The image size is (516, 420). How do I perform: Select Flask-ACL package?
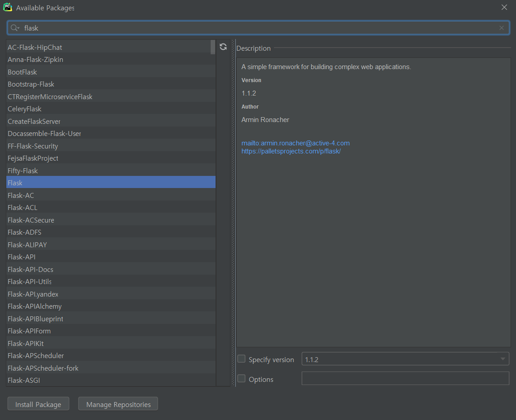tap(111, 208)
